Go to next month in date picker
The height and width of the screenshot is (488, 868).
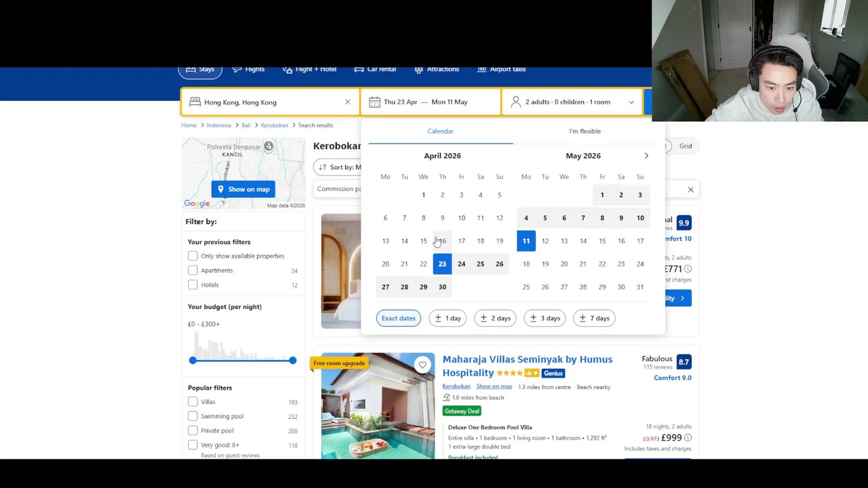click(x=646, y=156)
